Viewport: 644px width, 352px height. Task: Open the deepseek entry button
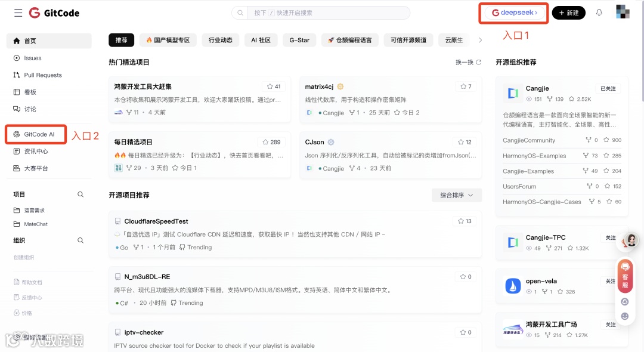(x=515, y=13)
